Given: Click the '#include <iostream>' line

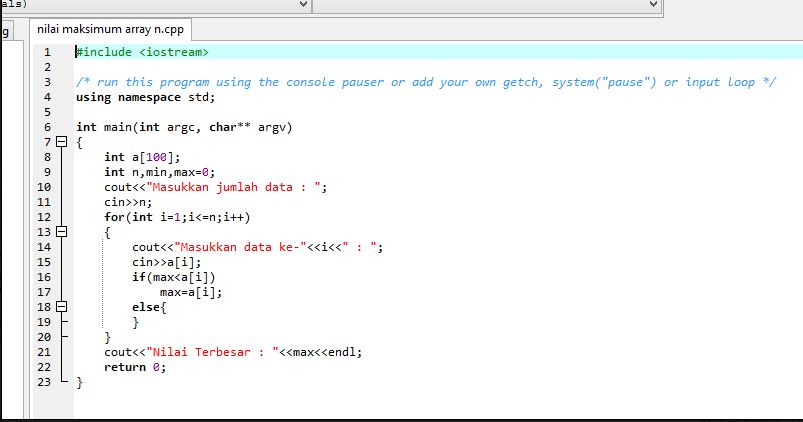Looking at the screenshot, I should click(142, 52).
